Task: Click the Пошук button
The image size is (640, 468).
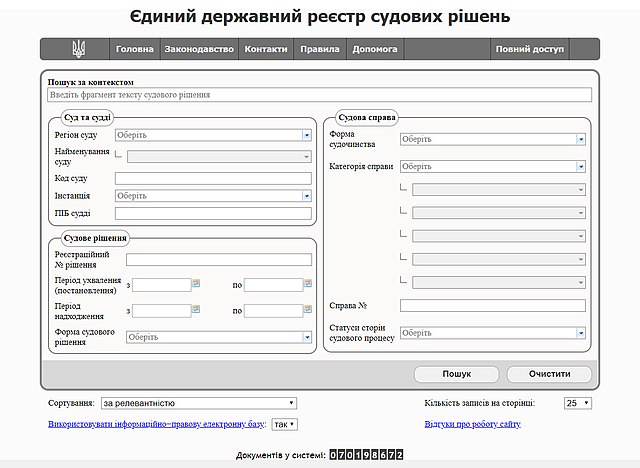Action: tap(456, 374)
